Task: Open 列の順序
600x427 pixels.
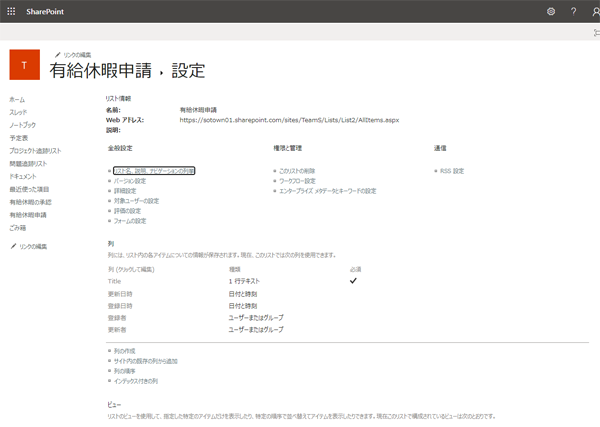Action: 124,371
